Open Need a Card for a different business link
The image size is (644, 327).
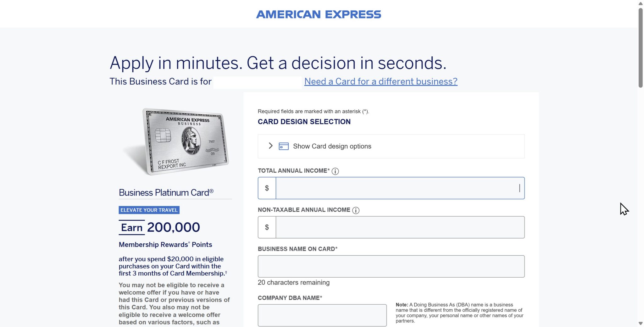click(380, 81)
